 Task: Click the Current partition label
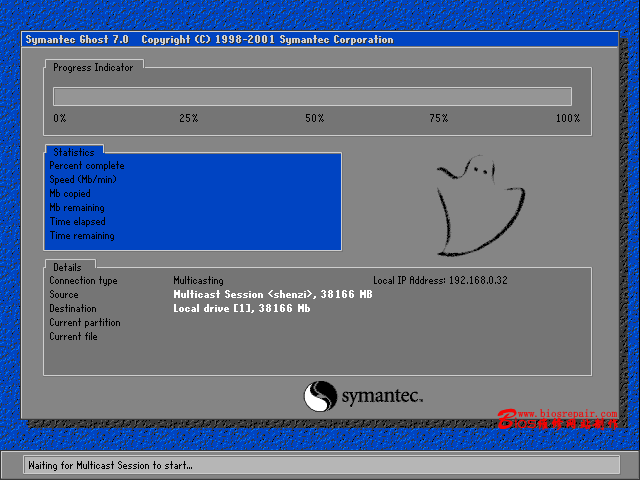tap(85, 322)
